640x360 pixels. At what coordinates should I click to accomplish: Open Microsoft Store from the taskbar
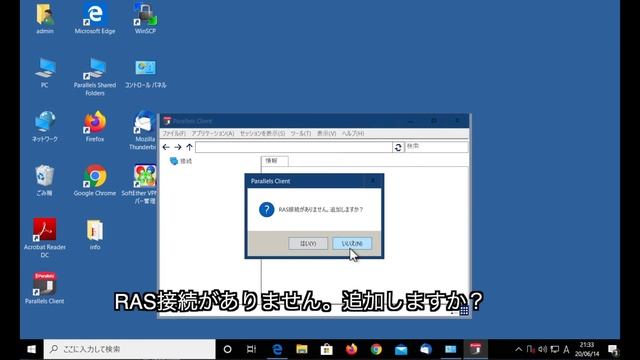(327, 349)
